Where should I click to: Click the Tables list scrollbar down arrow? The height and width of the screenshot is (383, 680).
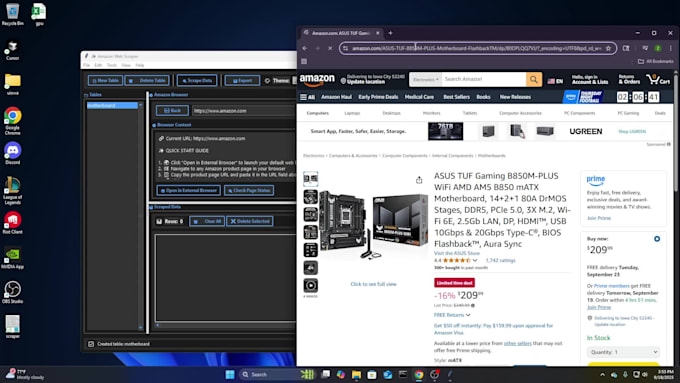(141, 327)
